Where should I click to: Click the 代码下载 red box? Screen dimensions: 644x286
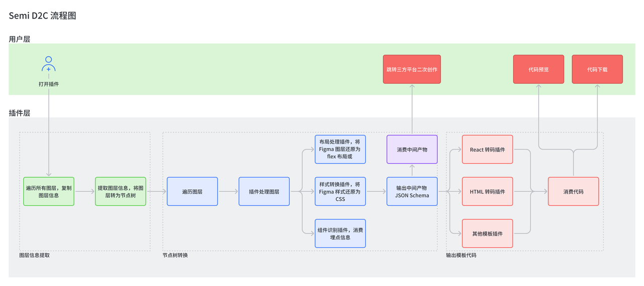pos(597,69)
